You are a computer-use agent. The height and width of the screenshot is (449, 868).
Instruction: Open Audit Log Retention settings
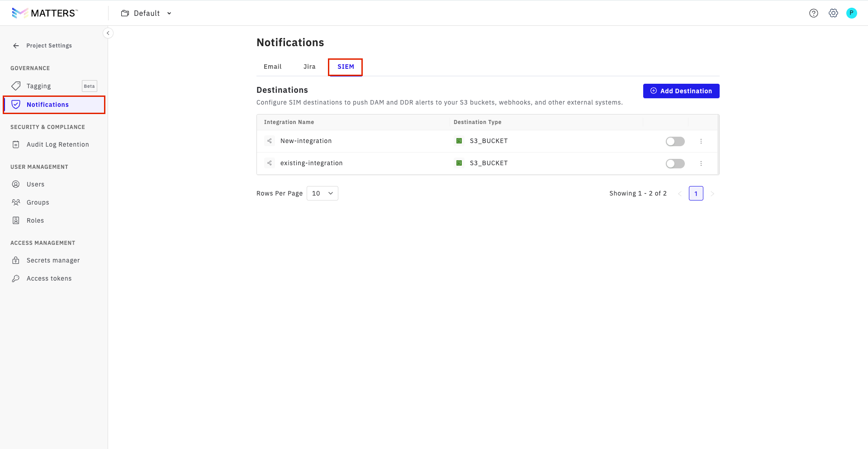(57, 144)
